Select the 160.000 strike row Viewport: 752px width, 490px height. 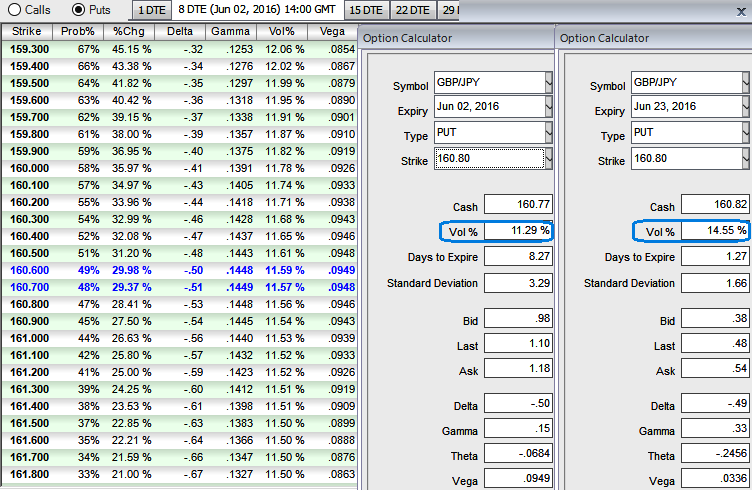(179, 168)
